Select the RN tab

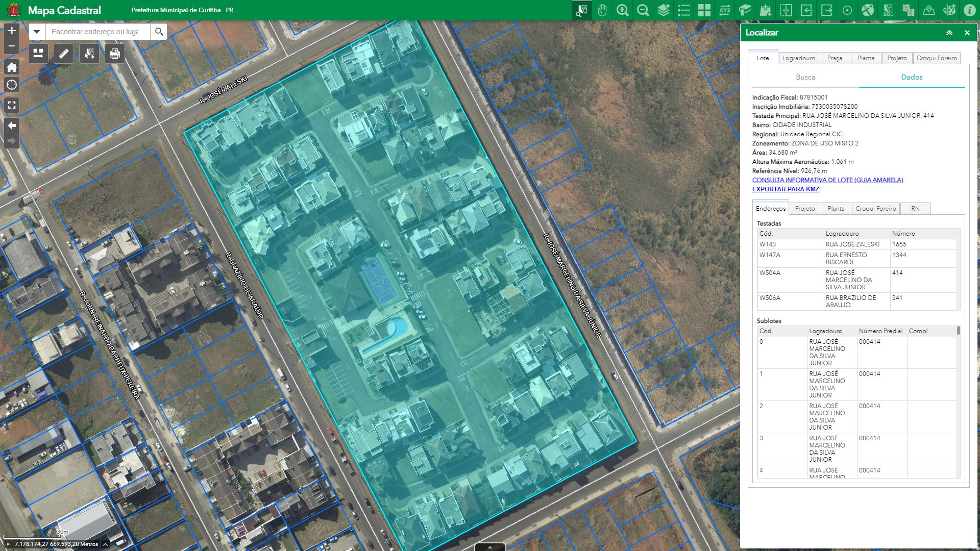(915, 208)
